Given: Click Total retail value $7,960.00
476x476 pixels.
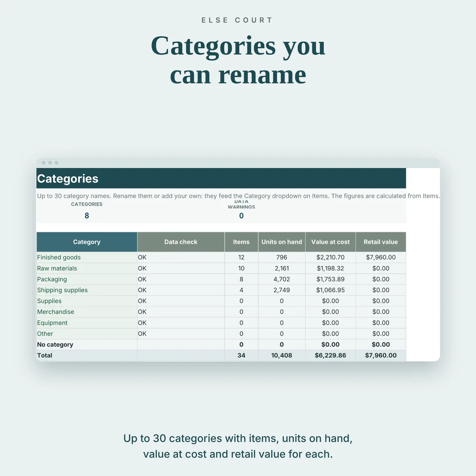Looking at the screenshot, I should (x=381, y=355).
